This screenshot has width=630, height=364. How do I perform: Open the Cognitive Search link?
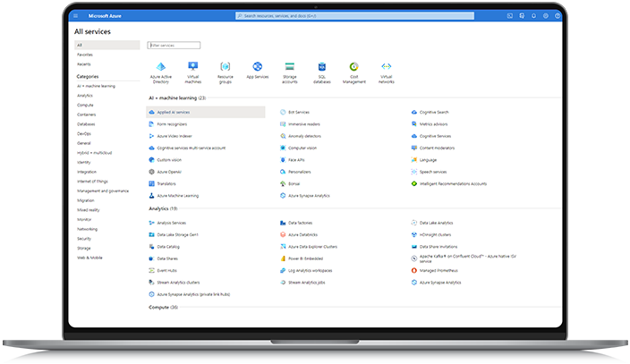(x=434, y=112)
